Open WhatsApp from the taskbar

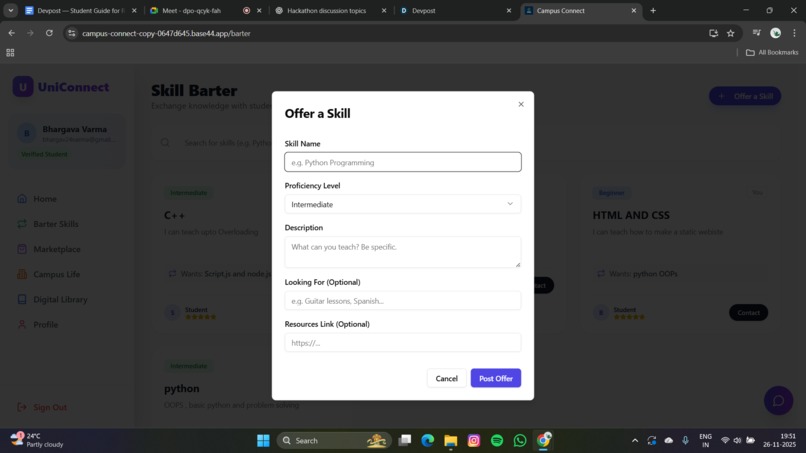pyautogui.click(x=520, y=440)
